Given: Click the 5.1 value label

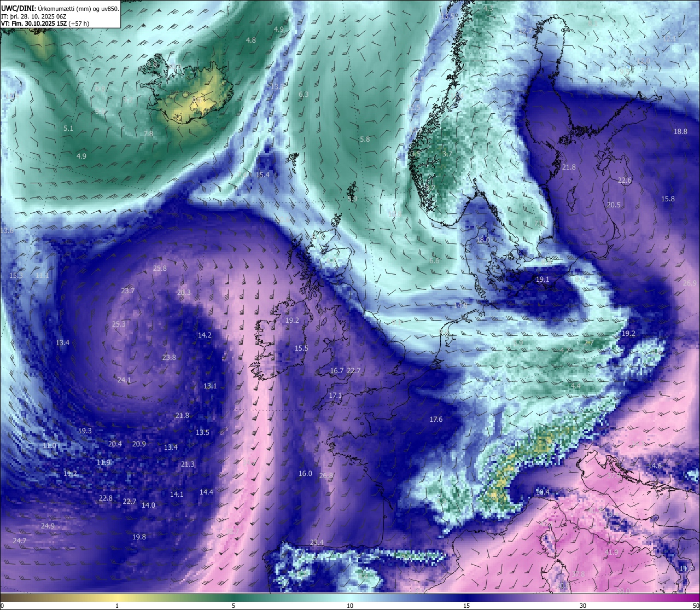Looking at the screenshot, I should click(x=68, y=128).
